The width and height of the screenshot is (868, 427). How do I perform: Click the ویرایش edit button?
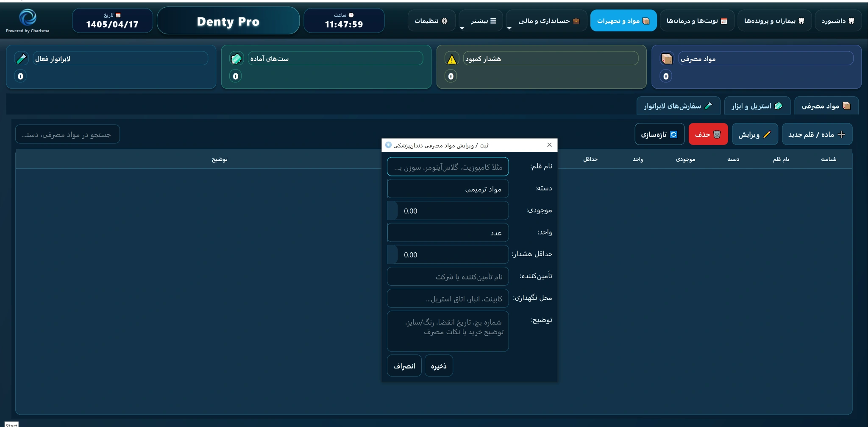[x=755, y=134]
